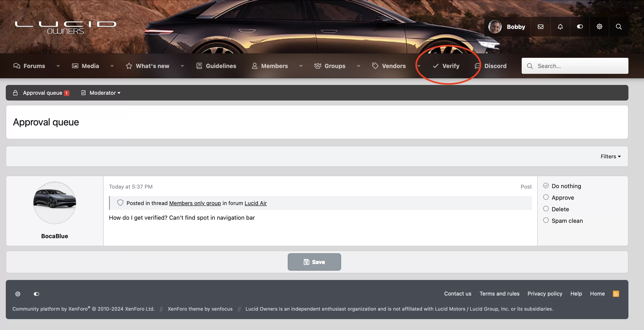Open the Forums tab

click(x=29, y=66)
